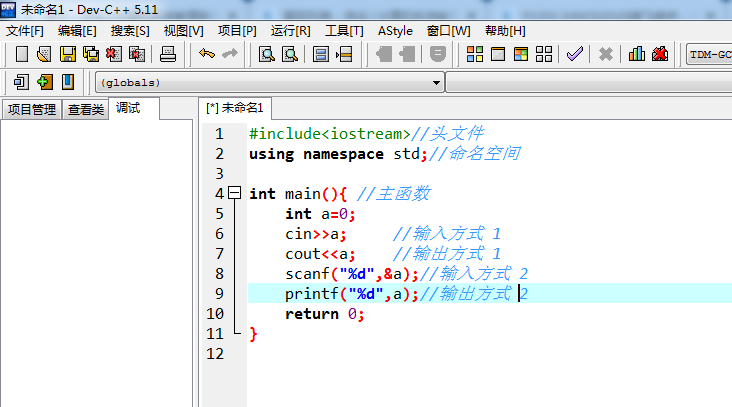The width and height of the screenshot is (732, 407).
Task: Open the AStyle menu
Action: pos(395,31)
